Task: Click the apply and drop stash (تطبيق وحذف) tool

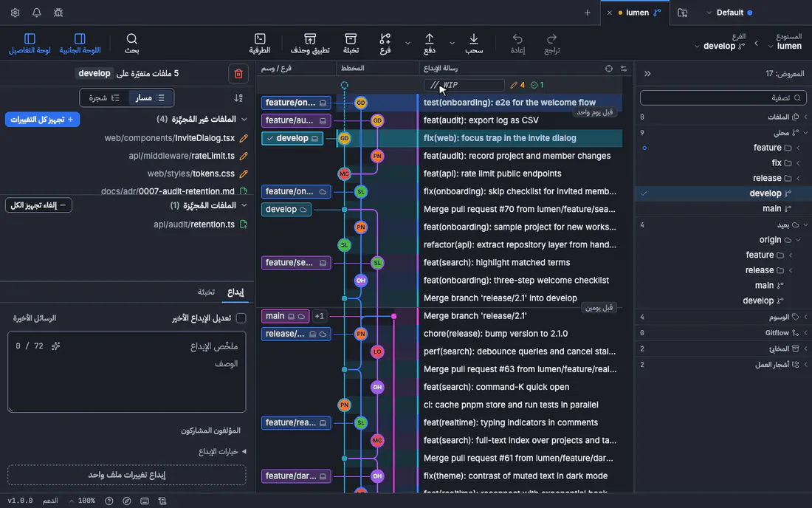Action: (x=310, y=44)
